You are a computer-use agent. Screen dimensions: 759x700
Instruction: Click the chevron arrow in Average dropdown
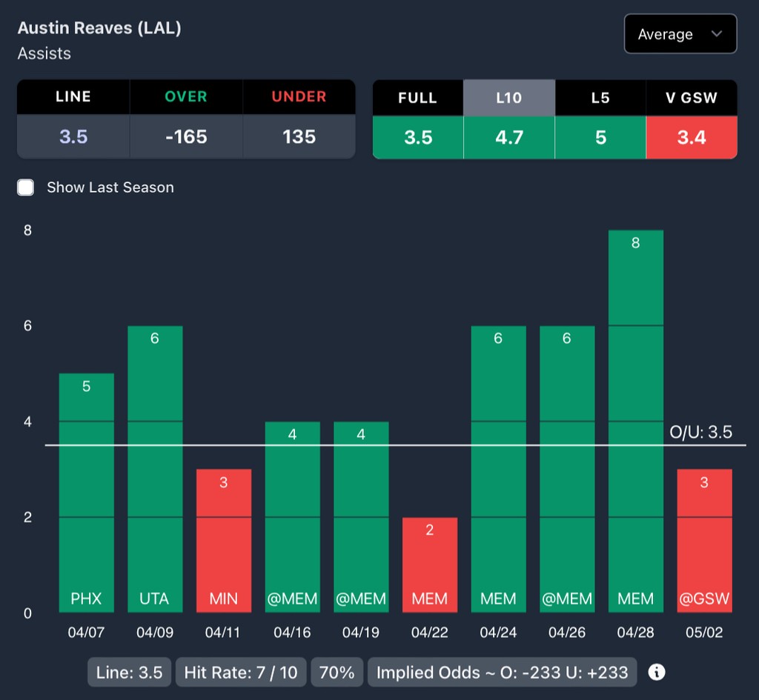[x=717, y=34]
